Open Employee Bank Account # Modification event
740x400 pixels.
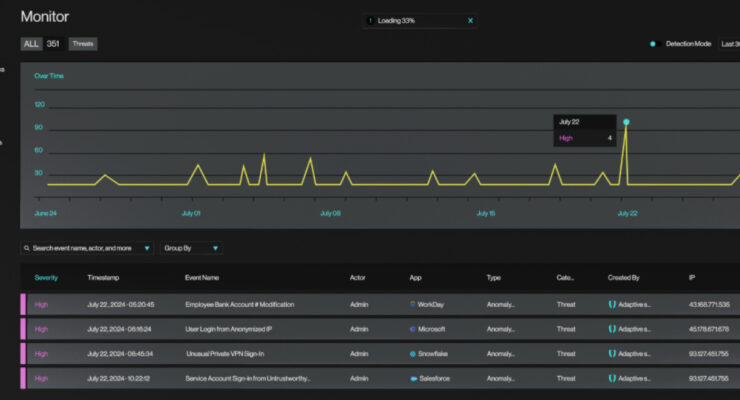(x=240, y=304)
